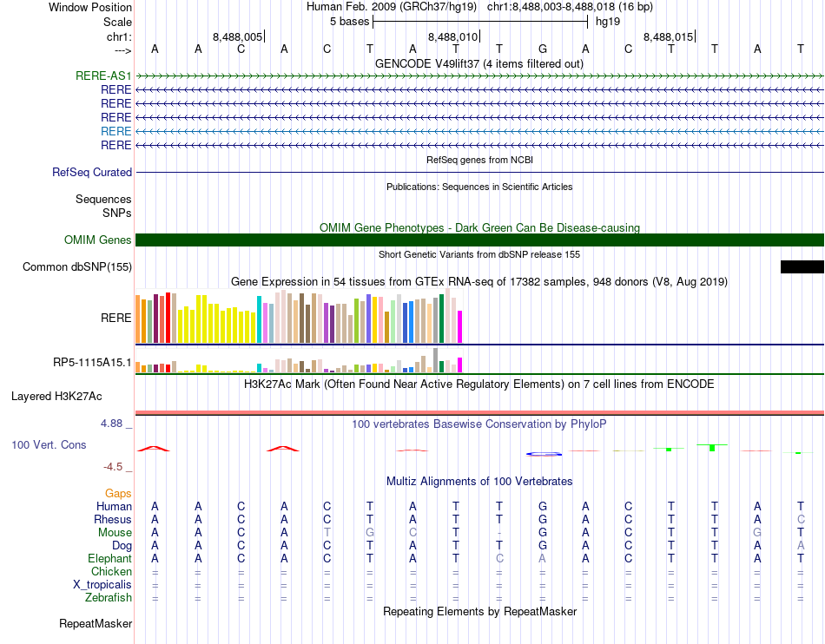The height and width of the screenshot is (644, 825).
Task: Select the Dog species label
Action: 122,546
